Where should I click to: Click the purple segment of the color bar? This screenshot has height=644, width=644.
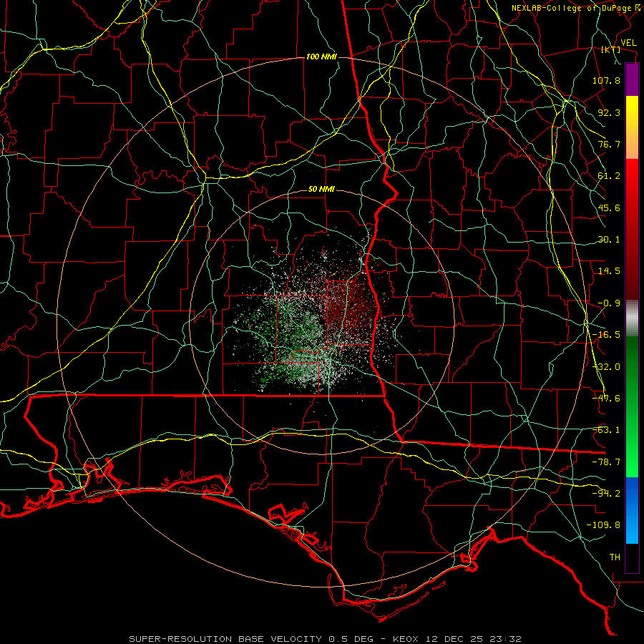tap(632, 79)
